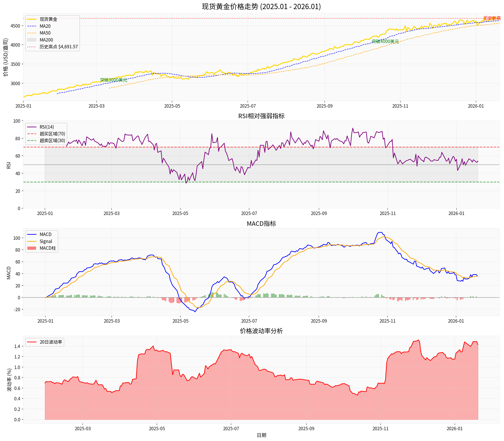Click the 超买区域(70) legend entry

(x=52, y=134)
